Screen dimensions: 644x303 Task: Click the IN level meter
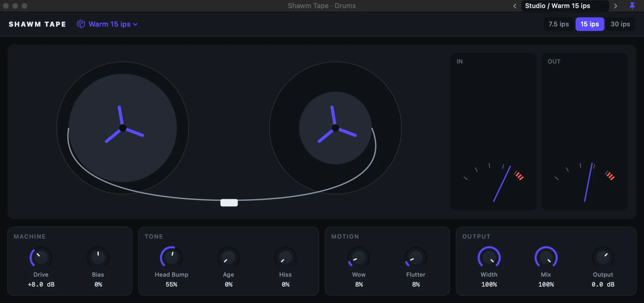click(493, 132)
